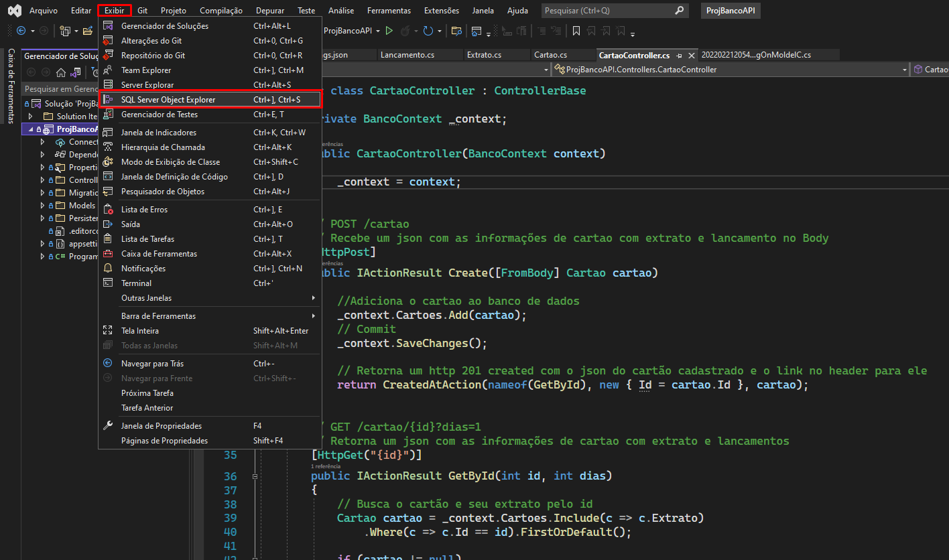Click the bookmark icon in the toolbar
Image resolution: width=949 pixels, height=560 pixels.
point(576,31)
